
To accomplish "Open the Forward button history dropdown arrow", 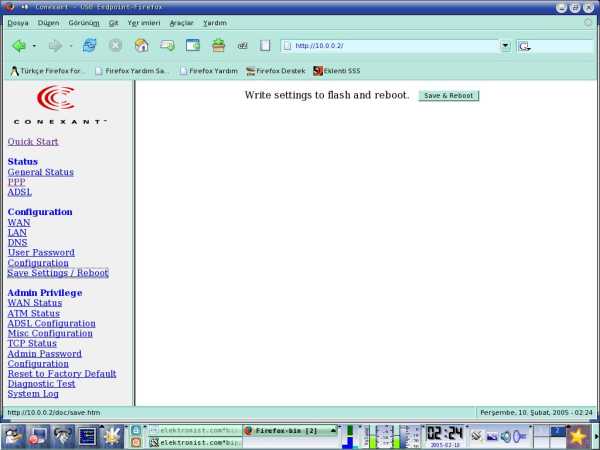I will [70, 46].
